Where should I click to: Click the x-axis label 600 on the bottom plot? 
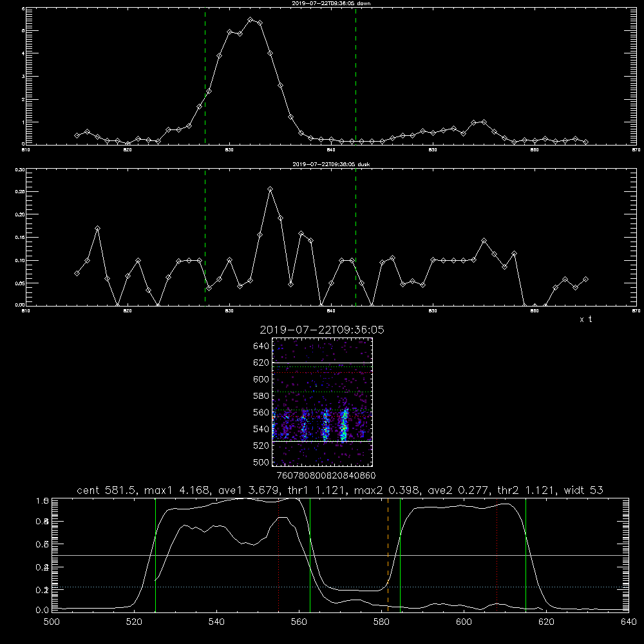464,622
